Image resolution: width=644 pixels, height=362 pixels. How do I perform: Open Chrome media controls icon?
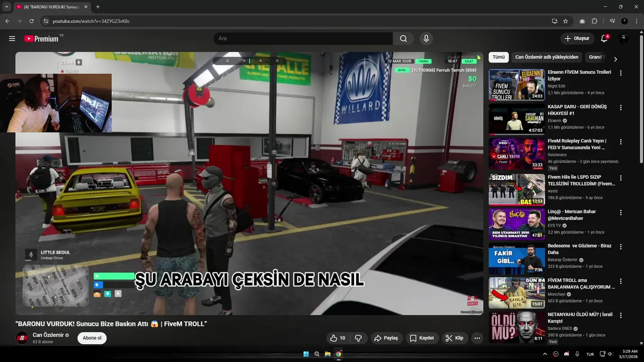coord(612,21)
